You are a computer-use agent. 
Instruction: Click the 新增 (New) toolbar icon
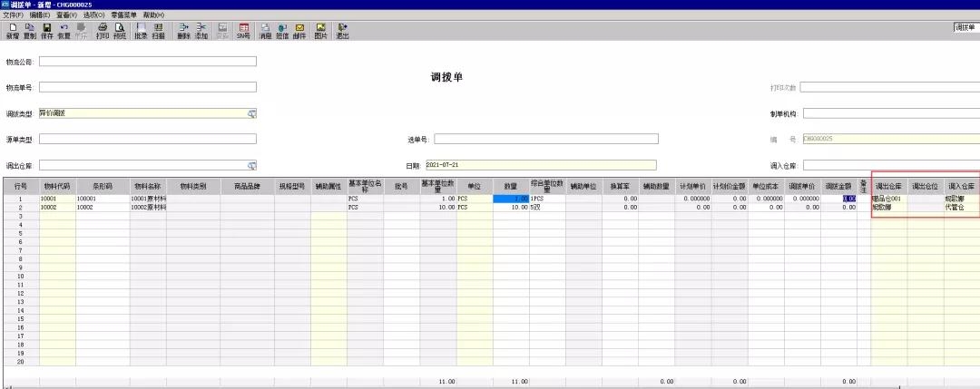coord(12,31)
